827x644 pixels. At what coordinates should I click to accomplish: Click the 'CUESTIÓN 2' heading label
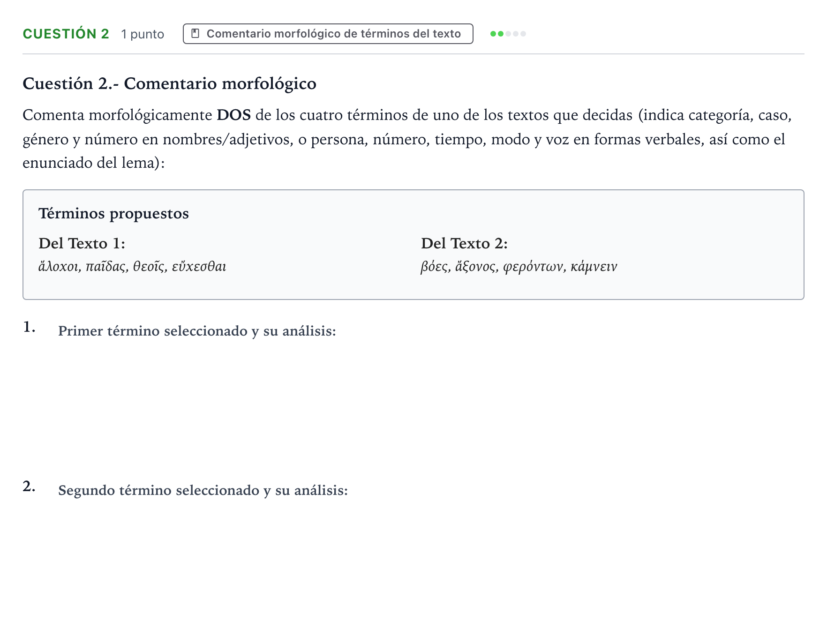(66, 34)
